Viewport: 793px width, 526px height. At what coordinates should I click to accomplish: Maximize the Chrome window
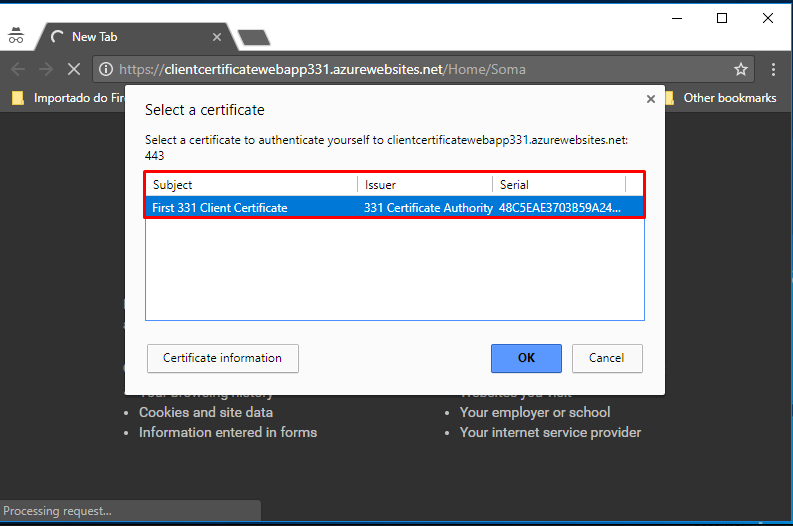click(722, 18)
